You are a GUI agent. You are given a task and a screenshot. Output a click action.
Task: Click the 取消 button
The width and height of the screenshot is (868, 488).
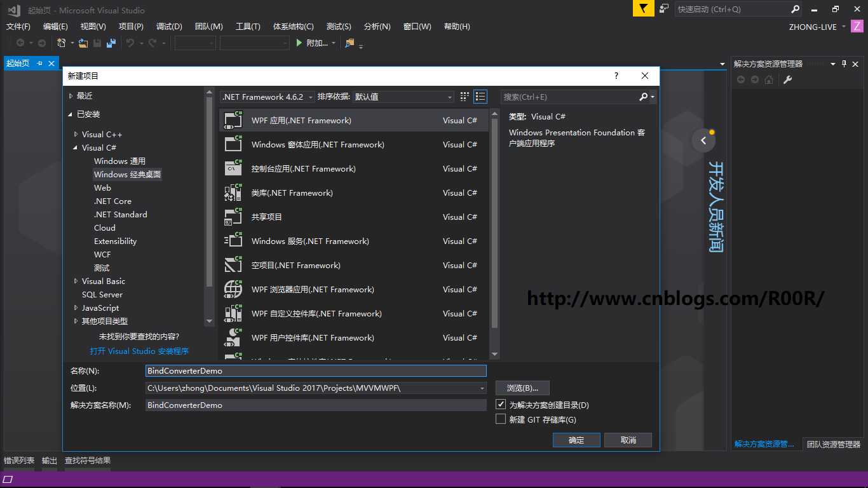pos(628,440)
